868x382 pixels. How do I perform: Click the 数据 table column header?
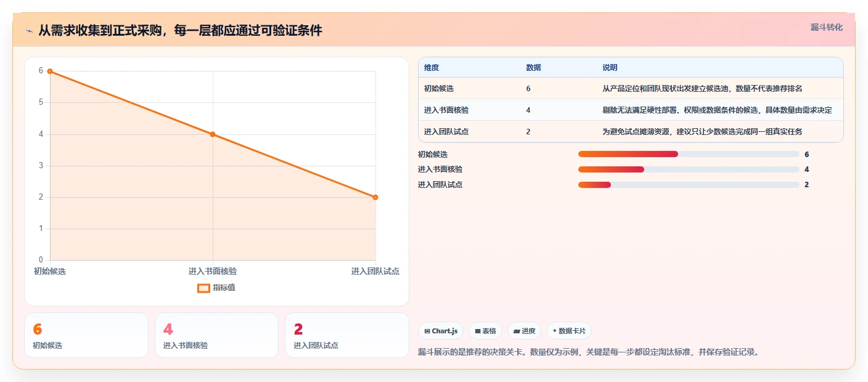[533, 68]
